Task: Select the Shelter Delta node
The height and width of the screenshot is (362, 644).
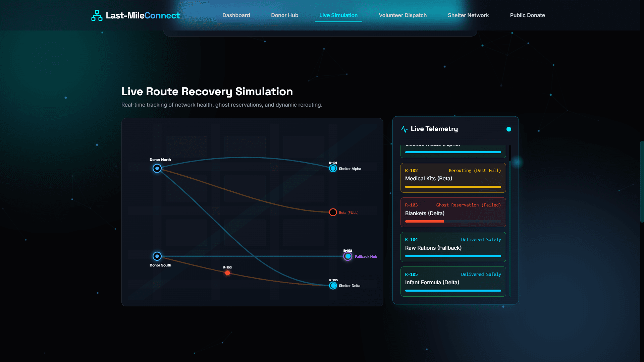Action: point(333,286)
